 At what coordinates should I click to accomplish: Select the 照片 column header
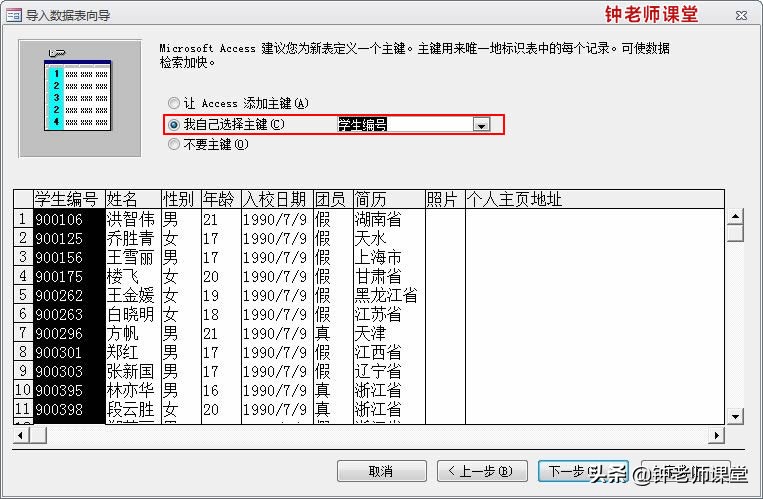(x=445, y=199)
